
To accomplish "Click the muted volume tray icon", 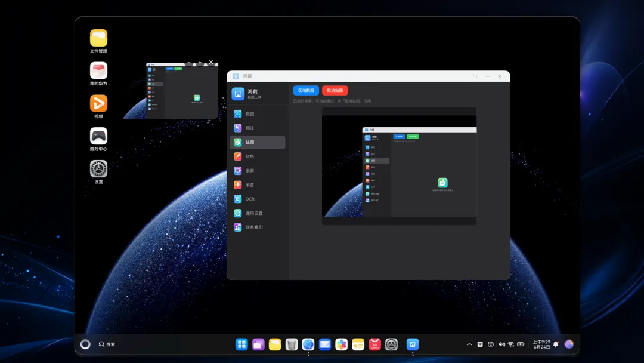I will point(501,344).
